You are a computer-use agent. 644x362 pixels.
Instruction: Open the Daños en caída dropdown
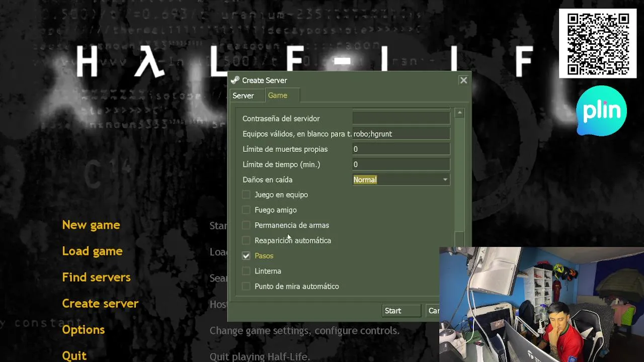401,179
